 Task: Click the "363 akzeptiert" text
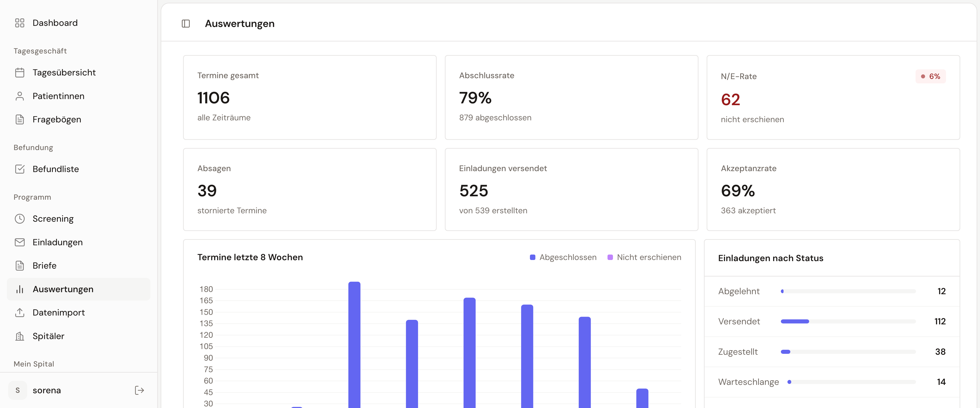(x=748, y=211)
